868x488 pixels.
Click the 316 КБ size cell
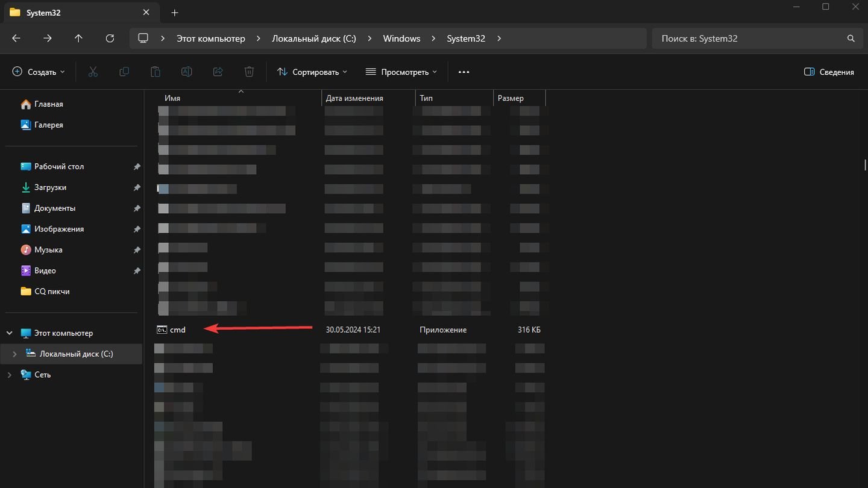coord(529,330)
